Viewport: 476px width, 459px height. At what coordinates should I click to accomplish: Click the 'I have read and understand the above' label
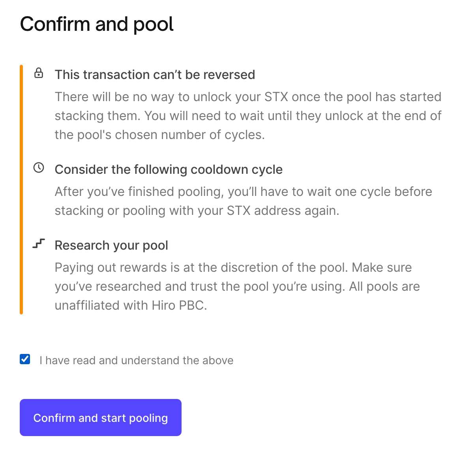click(136, 360)
